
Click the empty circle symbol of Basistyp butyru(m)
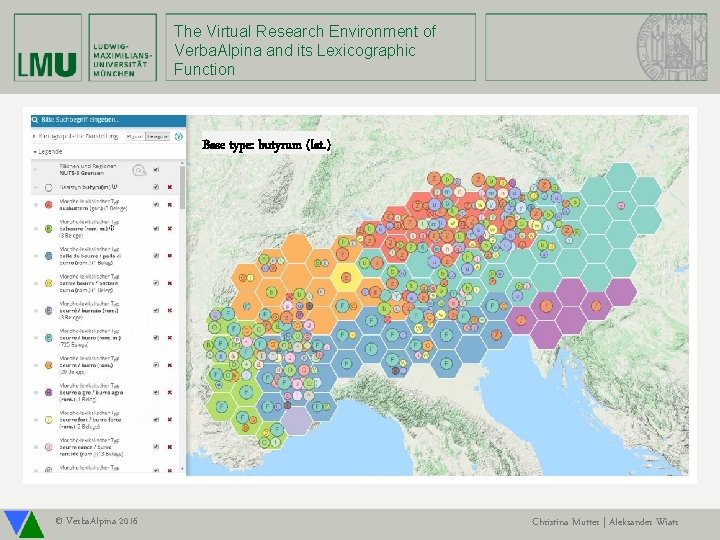coord(49,187)
